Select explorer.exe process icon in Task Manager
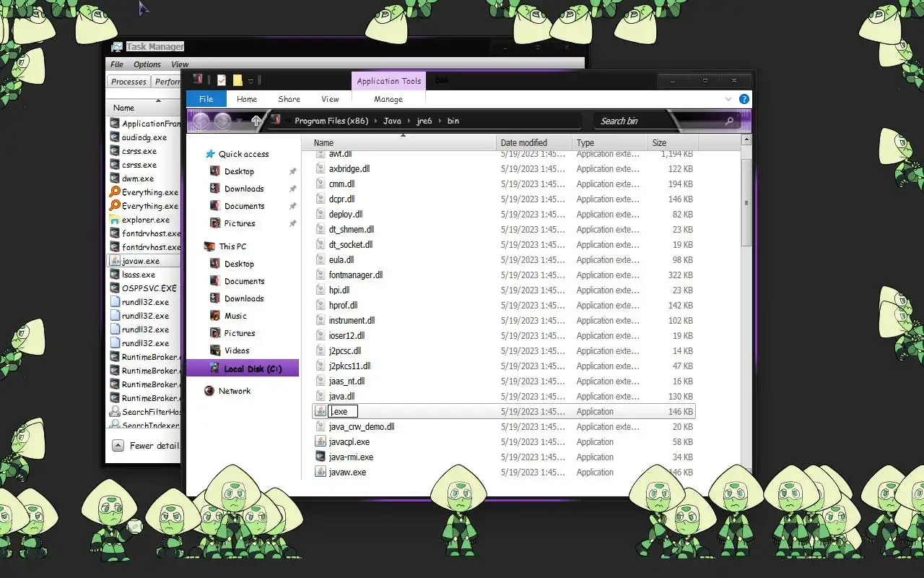The height and width of the screenshot is (578, 924). [x=114, y=220]
